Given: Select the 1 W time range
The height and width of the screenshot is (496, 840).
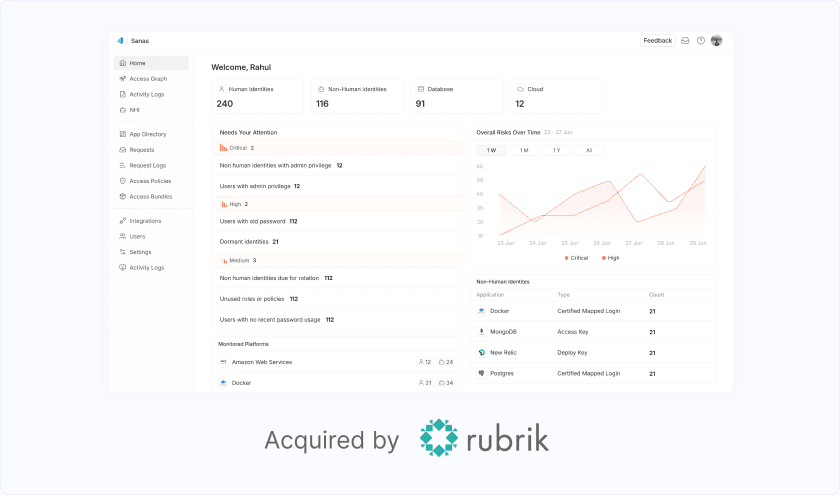Looking at the screenshot, I should [x=491, y=151].
